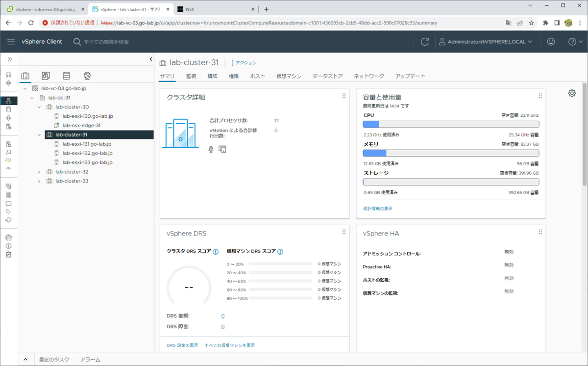The image size is (588, 366).
Task: Click the すべての環境を検索 search field
Action: [106, 42]
